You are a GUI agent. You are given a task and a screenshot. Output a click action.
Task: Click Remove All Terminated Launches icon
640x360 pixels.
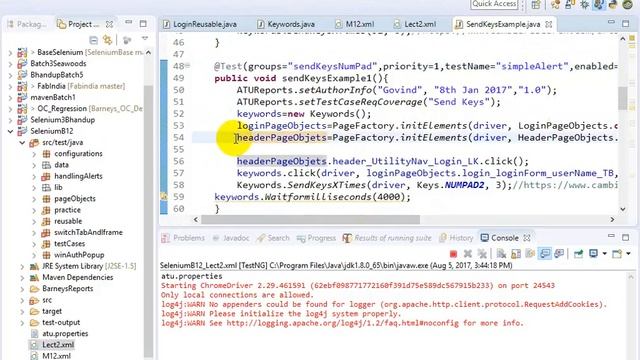(482, 254)
